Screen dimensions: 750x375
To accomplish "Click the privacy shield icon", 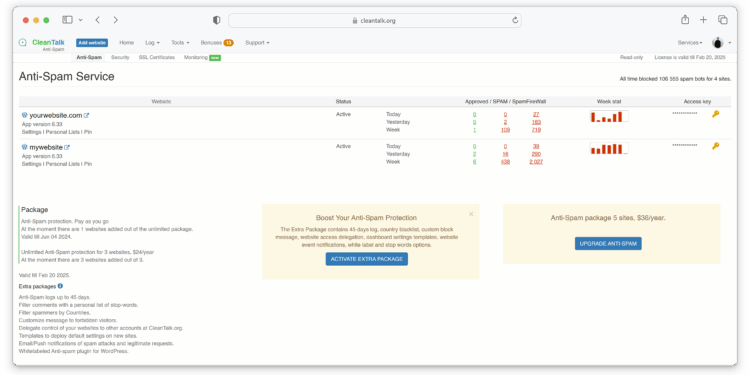I will click(x=217, y=20).
